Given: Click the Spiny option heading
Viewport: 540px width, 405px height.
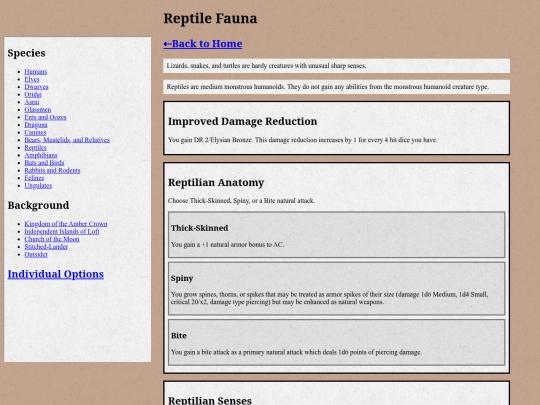Looking at the screenshot, I should click(182, 278).
